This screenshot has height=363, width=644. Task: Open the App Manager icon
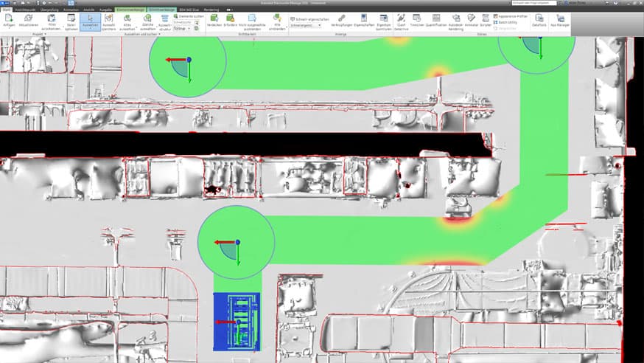tap(560, 21)
